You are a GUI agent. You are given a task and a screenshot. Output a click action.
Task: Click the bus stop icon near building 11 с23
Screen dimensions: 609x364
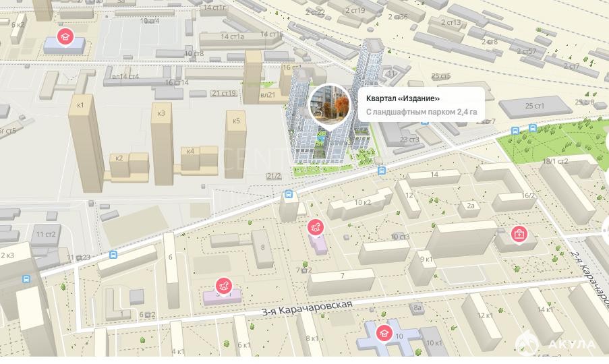pos(113,255)
